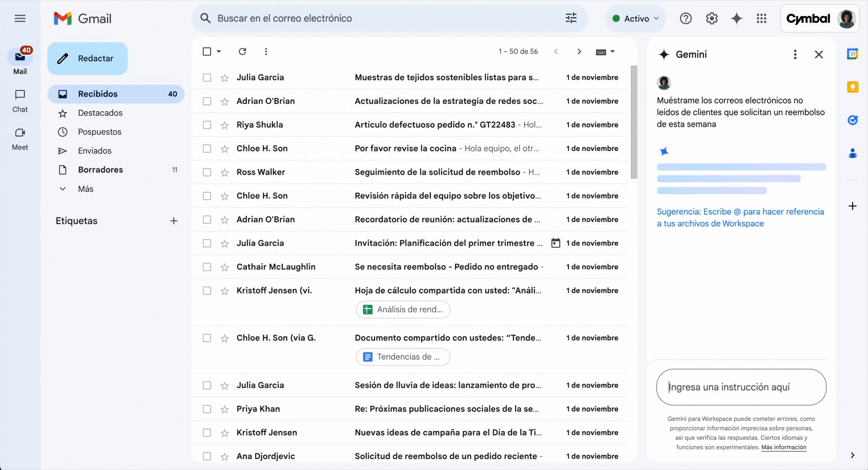Open Google Calendar side panel
868x470 pixels.
pos(852,54)
